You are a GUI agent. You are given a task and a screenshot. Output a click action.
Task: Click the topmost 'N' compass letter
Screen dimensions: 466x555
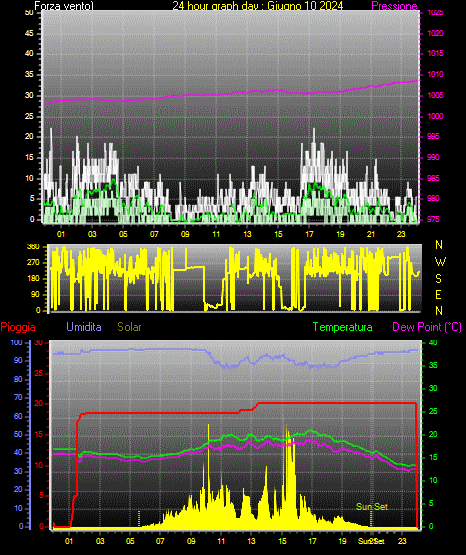tap(439, 245)
